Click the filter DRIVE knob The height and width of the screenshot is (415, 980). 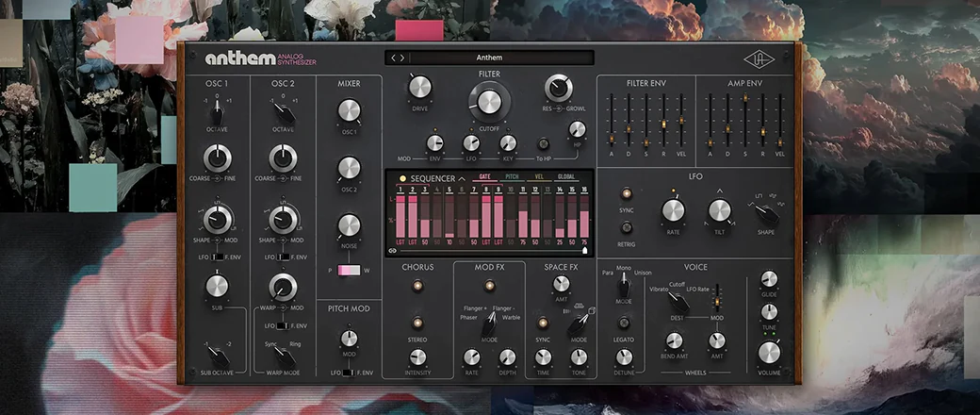click(x=420, y=87)
